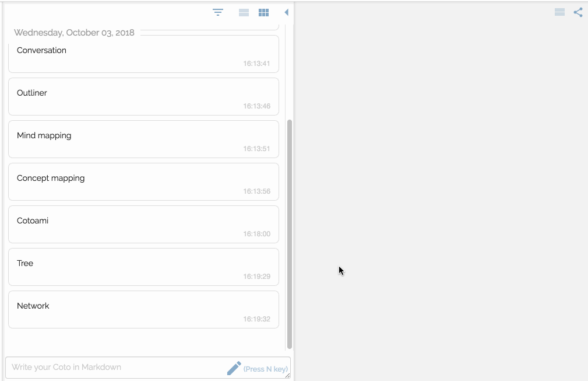
Task: Click the 16:13:46 timestamp
Action: click(x=256, y=106)
